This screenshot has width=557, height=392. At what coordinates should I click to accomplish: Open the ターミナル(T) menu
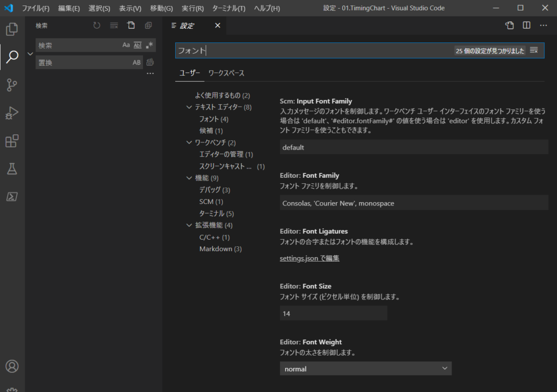point(228,8)
